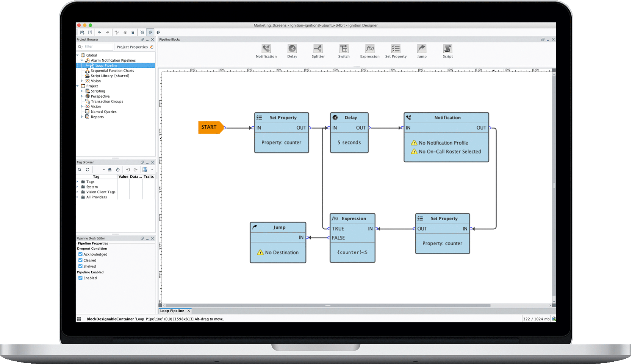The height and width of the screenshot is (364, 632).
Task: Click the Script block icon
Action: [x=447, y=49]
